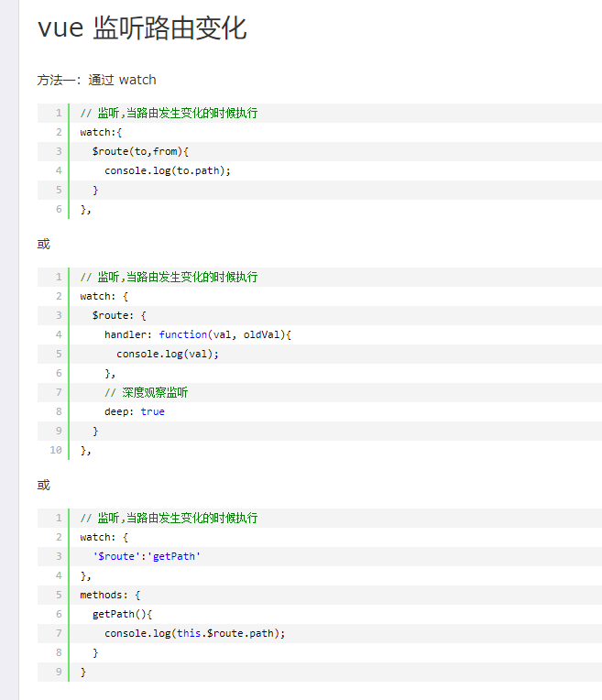602x700 pixels.
Task: Click the line 'handler: function(val, oldVal){'
Action: [x=198, y=334]
